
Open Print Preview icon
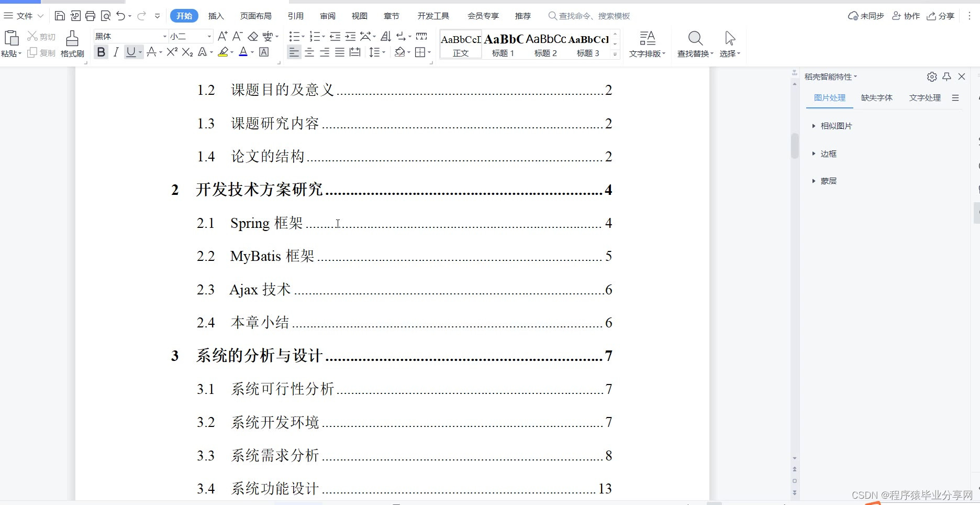pyautogui.click(x=105, y=16)
